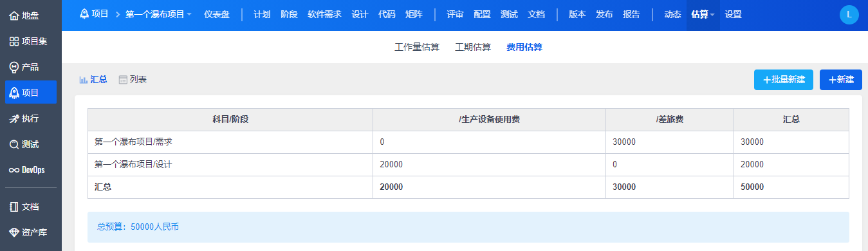The width and height of the screenshot is (868, 251).
Task: Click the 测试 magnifier icon in sidebar
Action: coord(14,144)
